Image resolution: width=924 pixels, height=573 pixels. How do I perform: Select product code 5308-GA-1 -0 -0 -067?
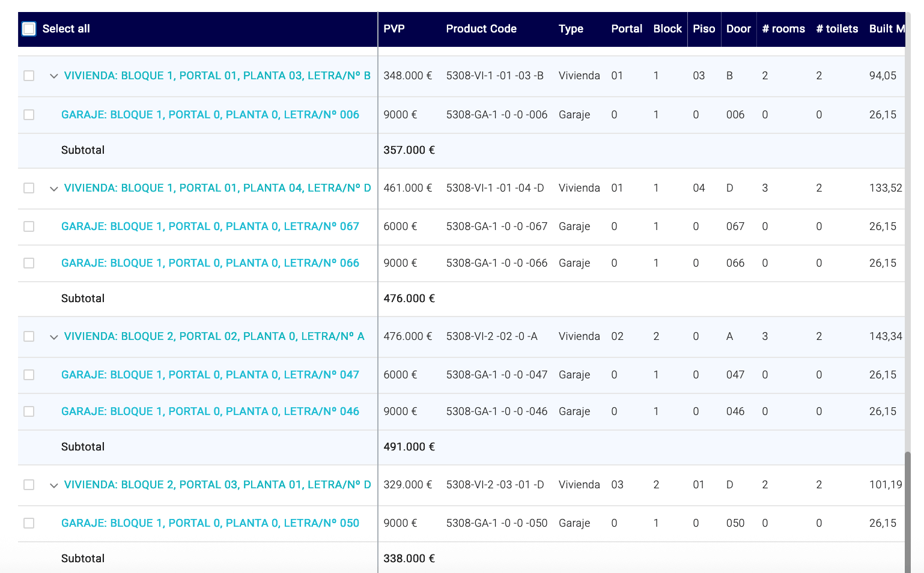(497, 226)
